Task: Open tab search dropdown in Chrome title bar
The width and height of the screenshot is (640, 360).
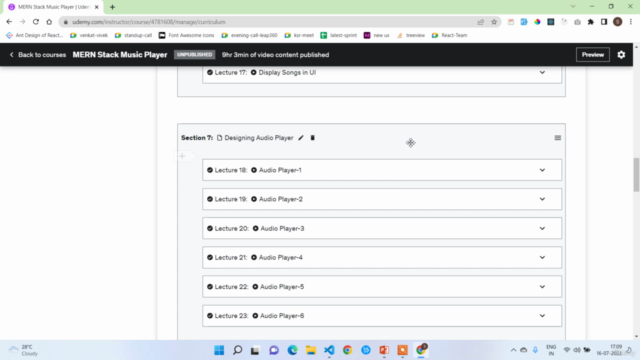Action: 573,7
